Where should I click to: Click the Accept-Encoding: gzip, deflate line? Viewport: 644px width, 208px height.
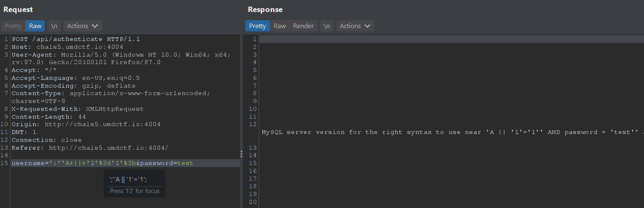pos(73,86)
